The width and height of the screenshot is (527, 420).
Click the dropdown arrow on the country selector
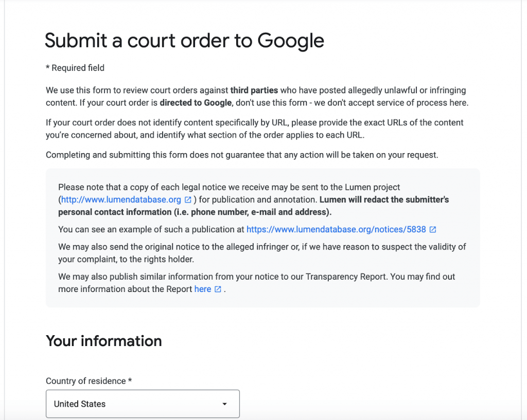[x=224, y=404]
